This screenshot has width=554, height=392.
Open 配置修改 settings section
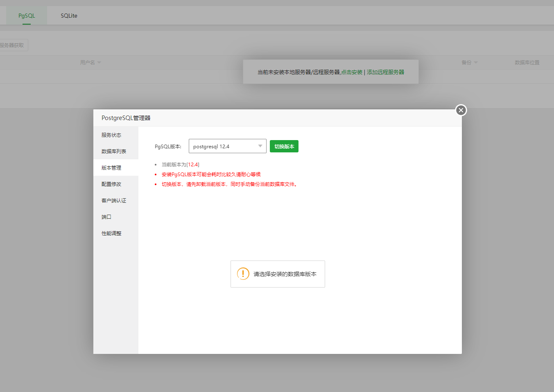pyautogui.click(x=116, y=184)
